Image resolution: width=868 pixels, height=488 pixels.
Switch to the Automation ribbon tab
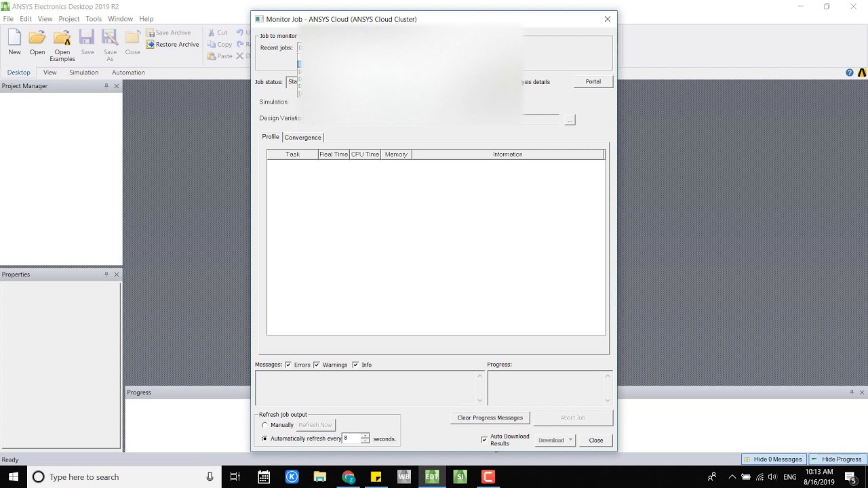pos(128,73)
